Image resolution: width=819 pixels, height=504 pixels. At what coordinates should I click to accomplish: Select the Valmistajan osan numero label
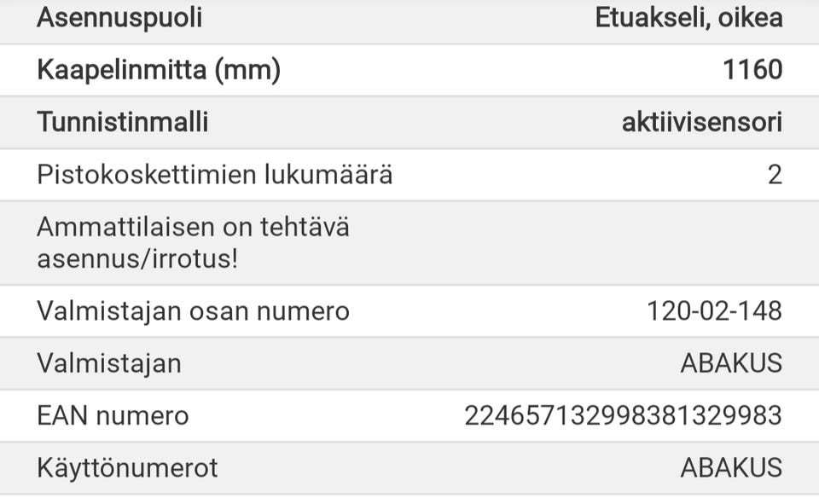click(193, 311)
